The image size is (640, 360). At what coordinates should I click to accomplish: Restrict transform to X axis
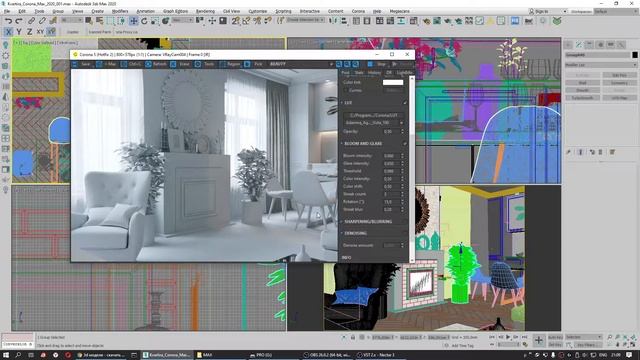8,31
